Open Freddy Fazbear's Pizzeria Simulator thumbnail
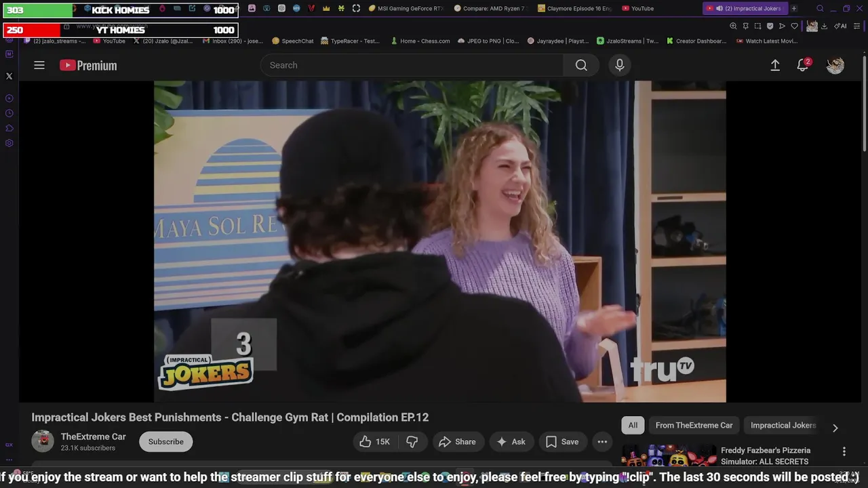Viewport: 868px width, 488px height. (669, 456)
